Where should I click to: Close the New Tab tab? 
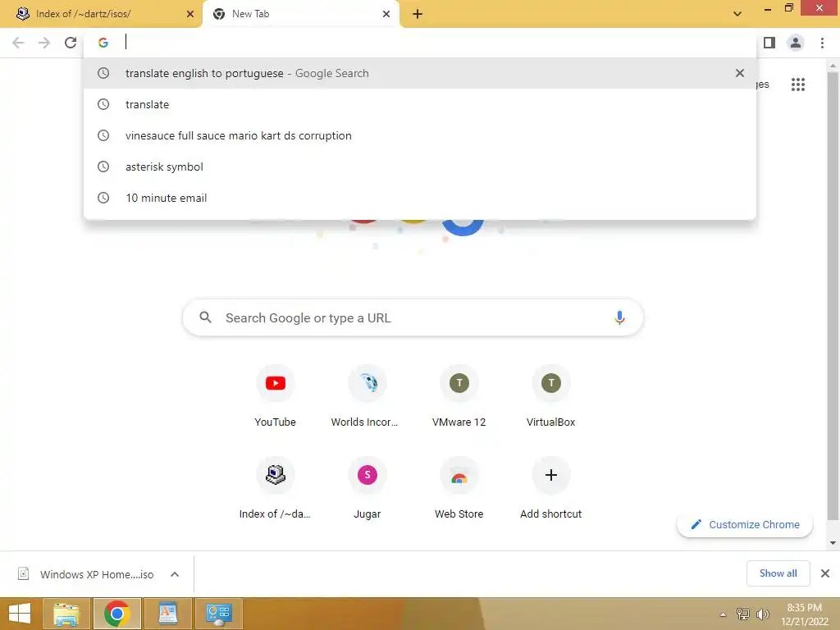pyautogui.click(x=386, y=14)
